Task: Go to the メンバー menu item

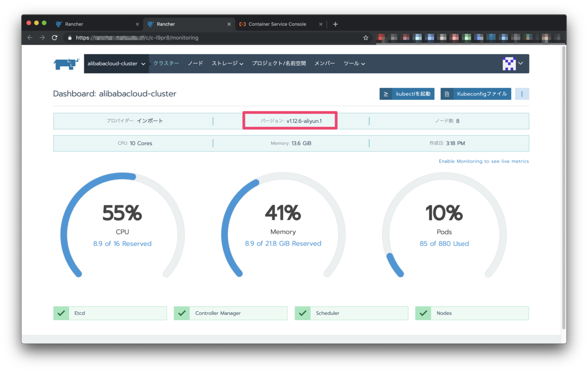Action: point(324,64)
